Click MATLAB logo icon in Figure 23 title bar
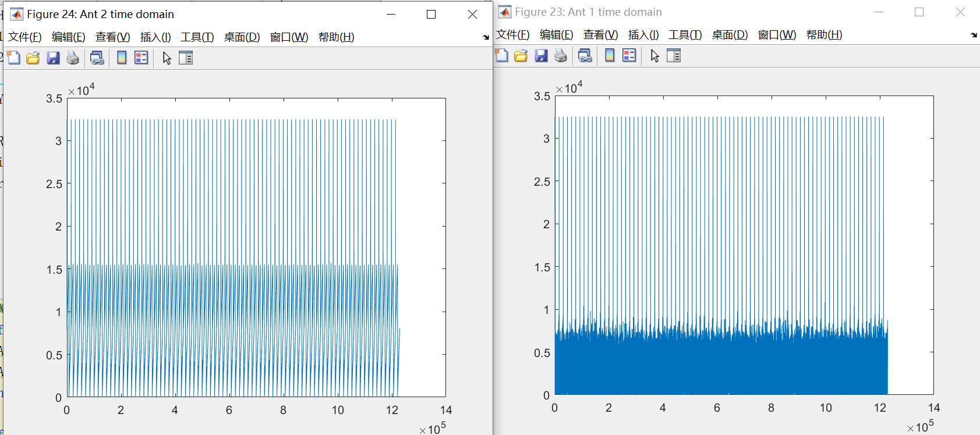This screenshot has height=435, width=980. 505,12
